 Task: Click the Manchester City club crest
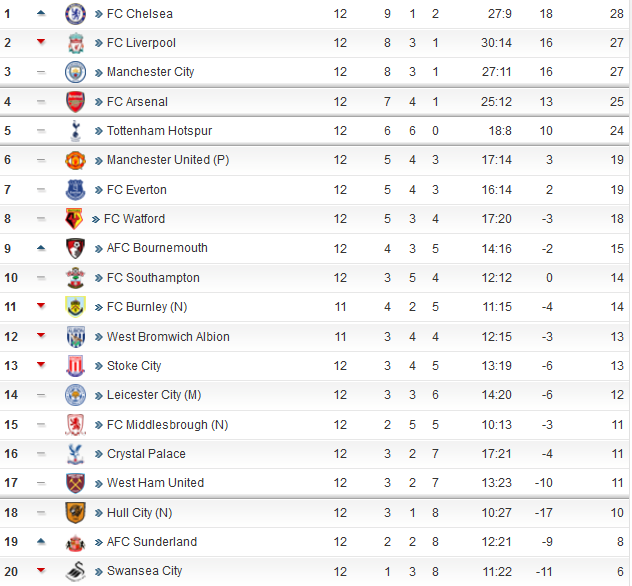pyautogui.click(x=75, y=72)
